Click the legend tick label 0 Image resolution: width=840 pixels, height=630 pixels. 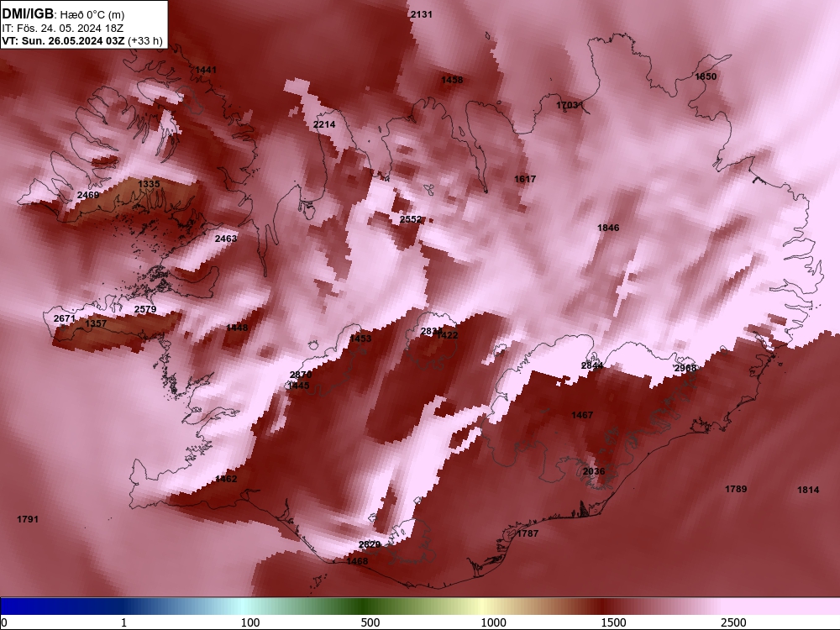click(4, 622)
